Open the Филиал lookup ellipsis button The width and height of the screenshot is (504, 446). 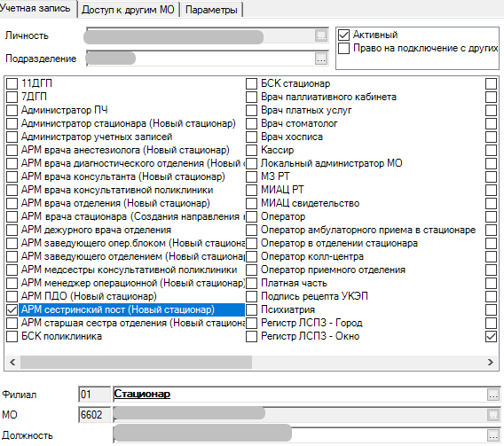pyautogui.click(x=493, y=395)
